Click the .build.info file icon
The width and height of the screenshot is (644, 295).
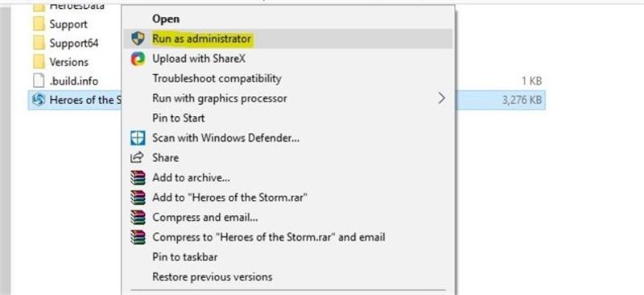[x=39, y=81]
